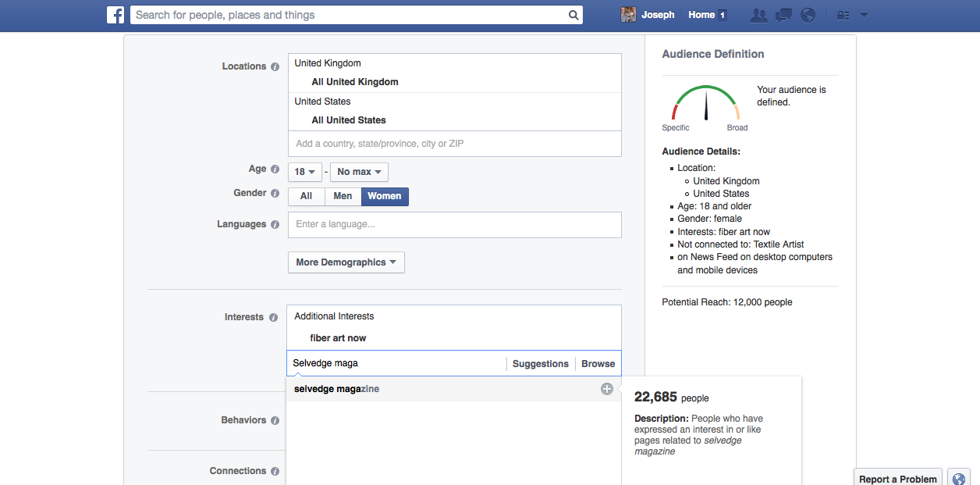
Task: Click the 22,685 people count
Action: (672, 398)
